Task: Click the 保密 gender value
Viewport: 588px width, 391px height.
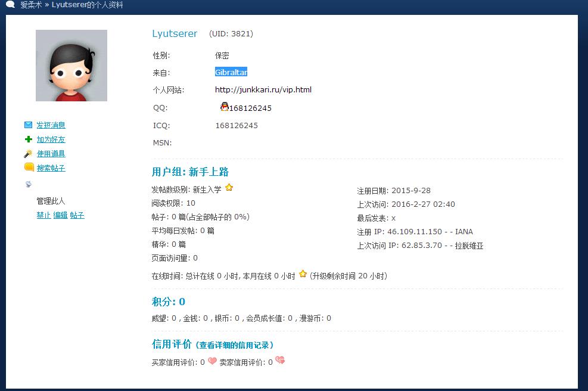Action: click(x=222, y=55)
